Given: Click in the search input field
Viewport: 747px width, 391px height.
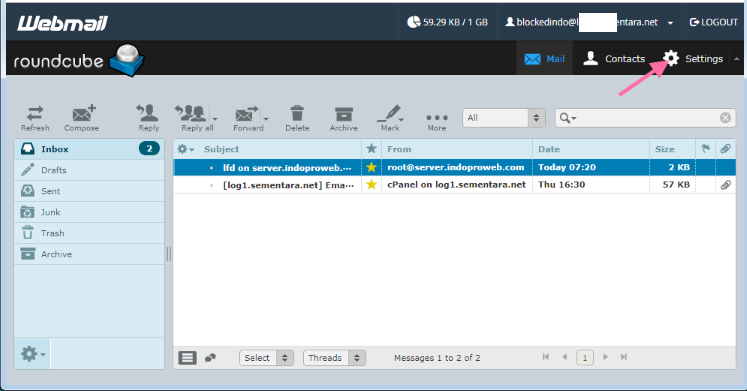Looking at the screenshot, I should pos(647,118).
